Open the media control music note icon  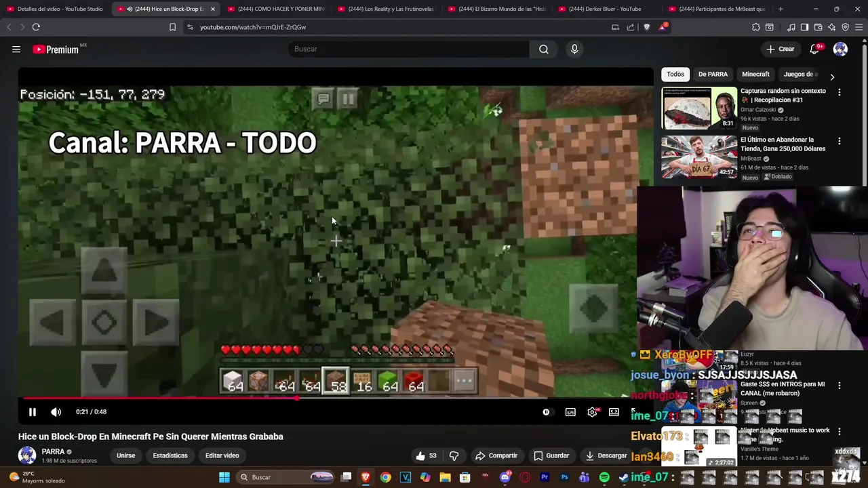click(x=791, y=27)
